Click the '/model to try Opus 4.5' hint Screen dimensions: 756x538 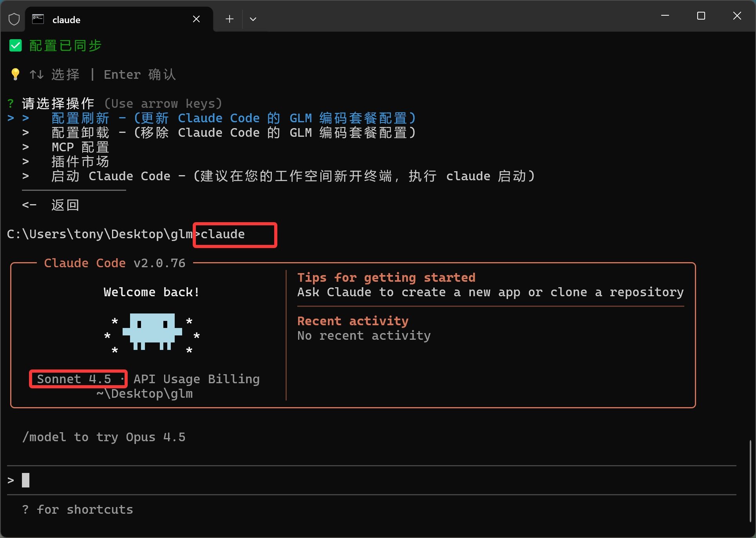104,437
